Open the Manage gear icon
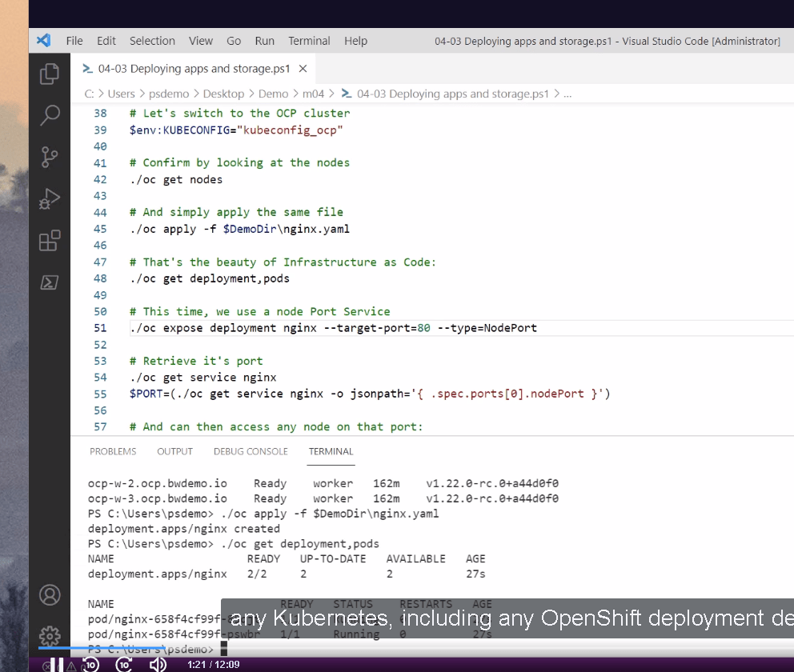 point(50,635)
